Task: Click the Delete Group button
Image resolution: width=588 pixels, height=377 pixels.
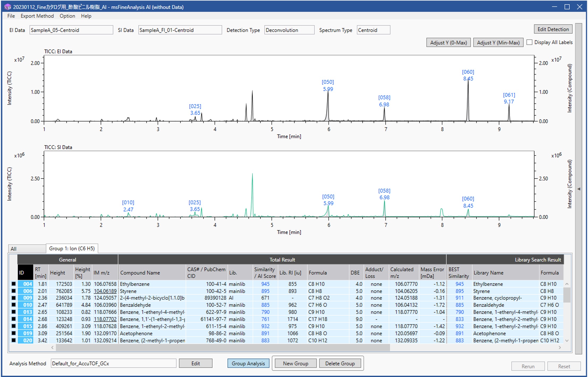Action: tap(340, 363)
